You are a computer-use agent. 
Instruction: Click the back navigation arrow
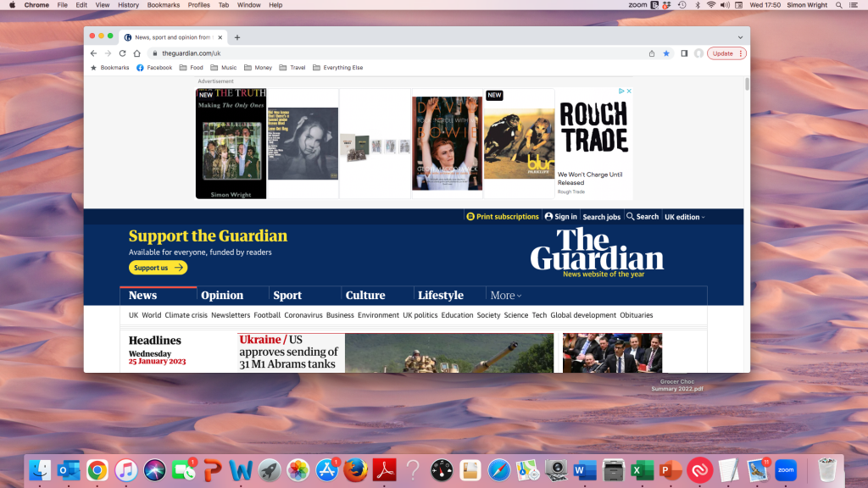click(x=93, y=53)
